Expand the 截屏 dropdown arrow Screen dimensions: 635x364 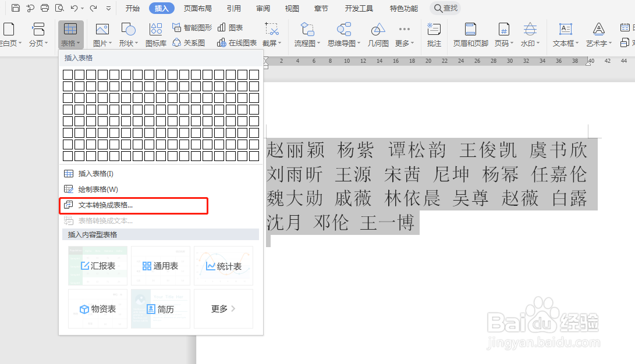pyautogui.click(x=279, y=43)
